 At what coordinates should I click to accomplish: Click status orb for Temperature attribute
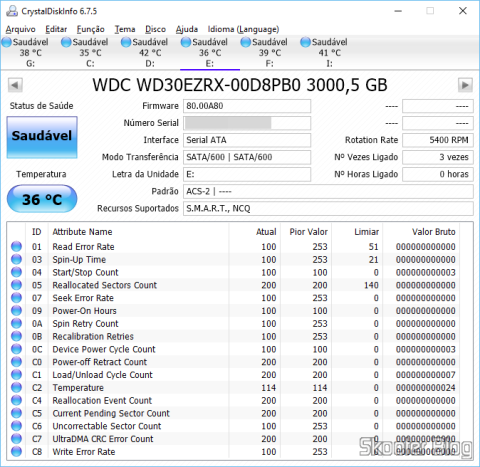16,387
